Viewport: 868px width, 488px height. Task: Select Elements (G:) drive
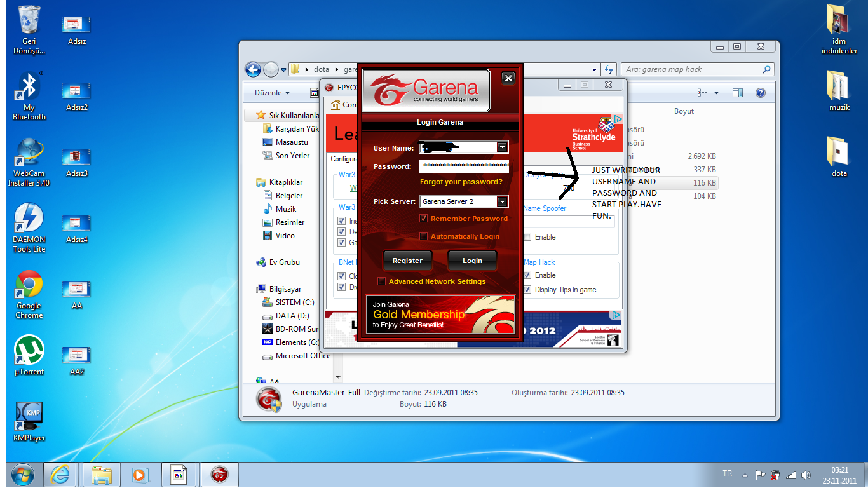click(290, 342)
